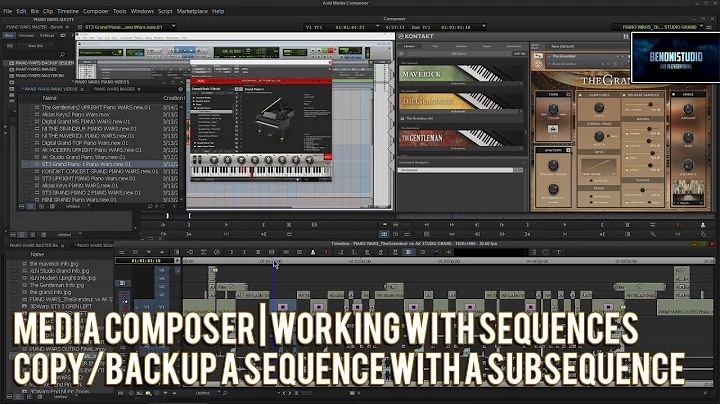Click the search icon on timeline bottom bar

click(x=225, y=393)
